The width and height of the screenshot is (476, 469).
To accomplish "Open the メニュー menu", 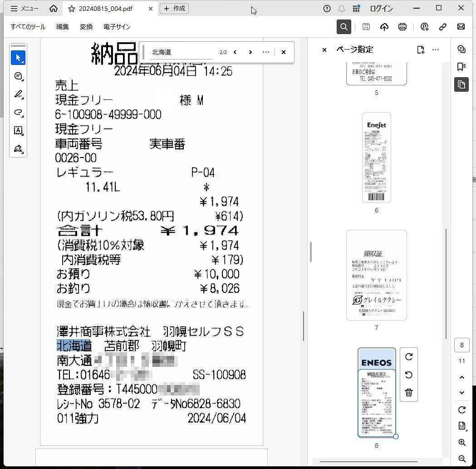I will click(25, 9).
